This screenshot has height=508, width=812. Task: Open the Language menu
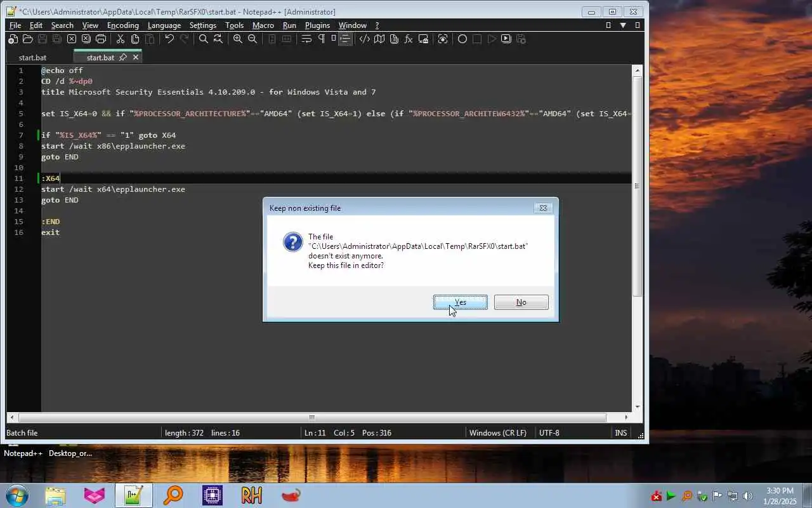[x=164, y=25]
